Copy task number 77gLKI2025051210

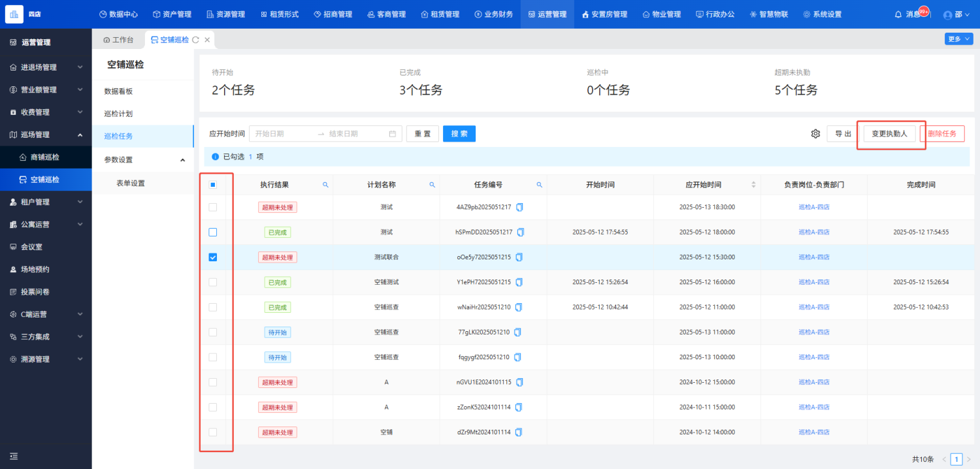click(517, 332)
